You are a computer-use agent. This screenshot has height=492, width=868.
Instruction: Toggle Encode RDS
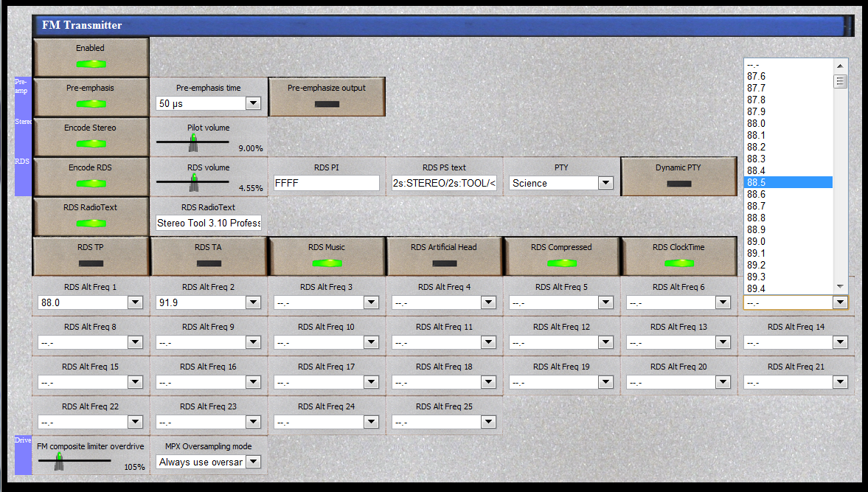pyautogui.click(x=91, y=176)
